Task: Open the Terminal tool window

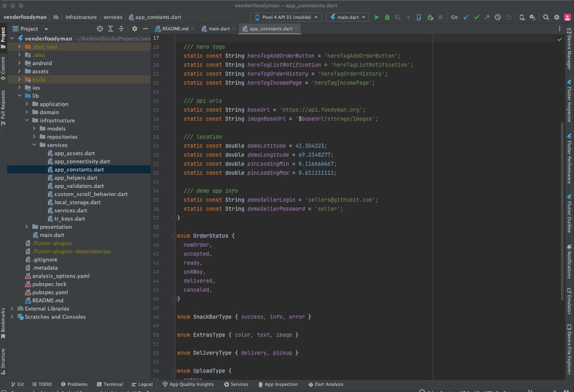Action: coord(110,384)
